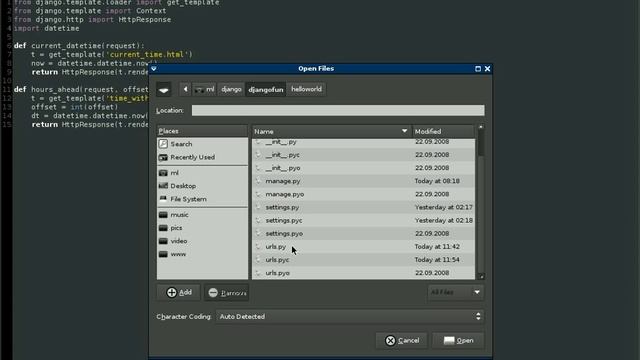The width and height of the screenshot is (640, 360).
Task: Open the video bookmark folder
Action: click(202, 241)
